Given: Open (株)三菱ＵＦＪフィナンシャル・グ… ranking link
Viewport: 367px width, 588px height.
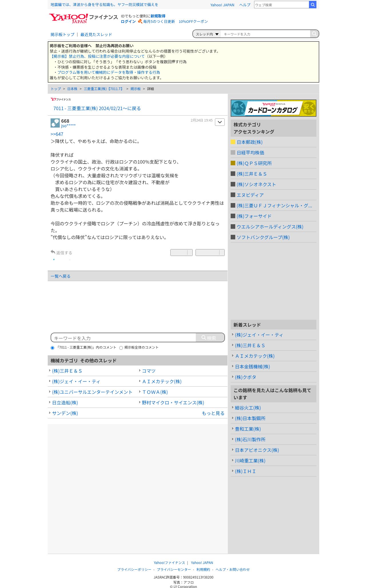Looking at the screenshot, I should click(x=274, y=206).
